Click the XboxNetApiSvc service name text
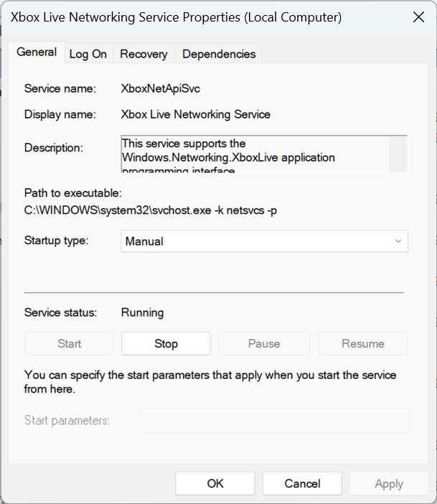437x504 pixels. pos(160,88)
